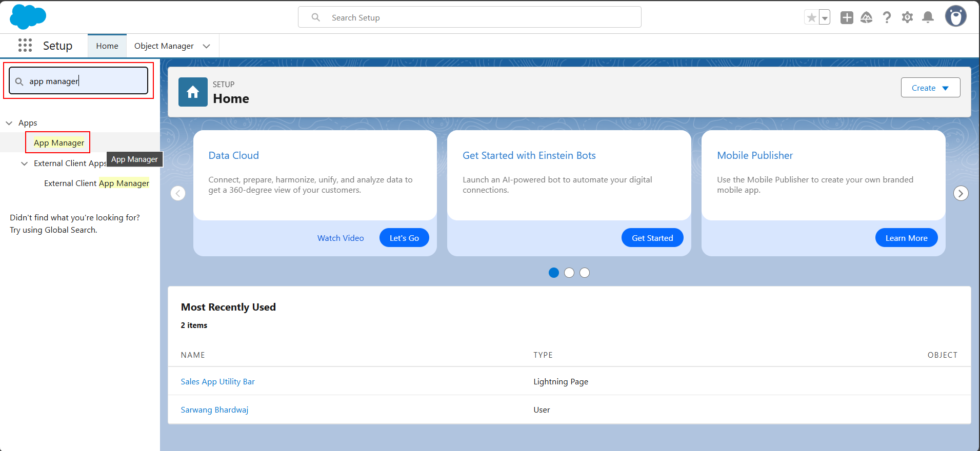Open Get Started with Einstein Bots title

tap(529, 155)
